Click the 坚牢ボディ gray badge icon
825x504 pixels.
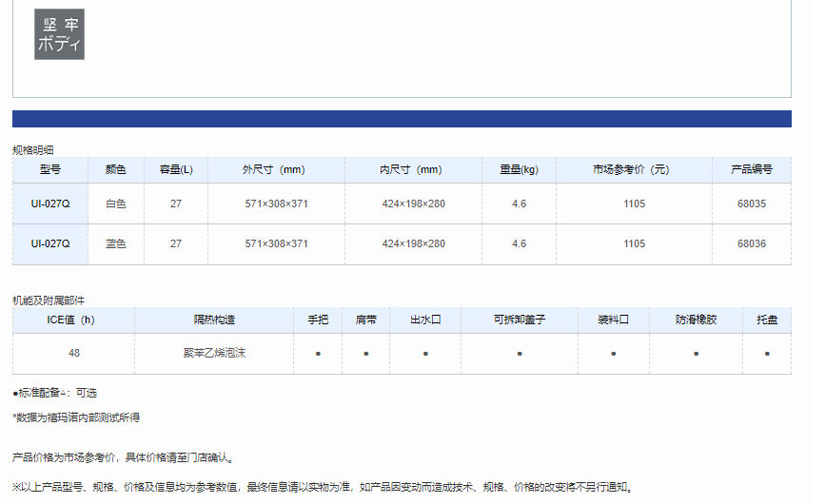pyautogui.click(x=59, y=34)
